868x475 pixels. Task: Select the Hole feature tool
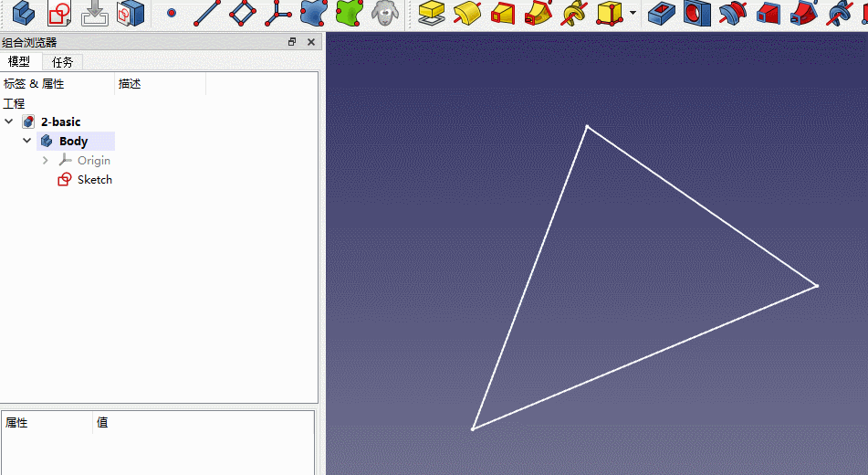tap(696, 13)
